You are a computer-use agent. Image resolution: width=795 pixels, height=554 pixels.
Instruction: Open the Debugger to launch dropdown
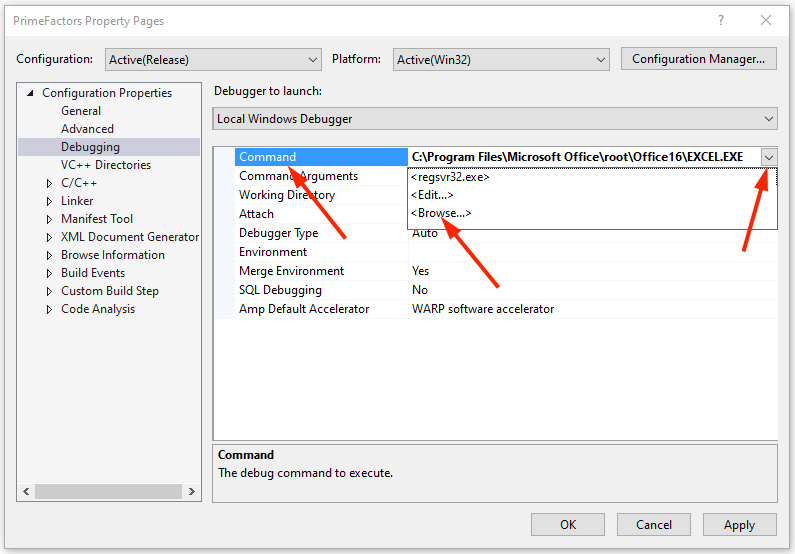(494, 119)
